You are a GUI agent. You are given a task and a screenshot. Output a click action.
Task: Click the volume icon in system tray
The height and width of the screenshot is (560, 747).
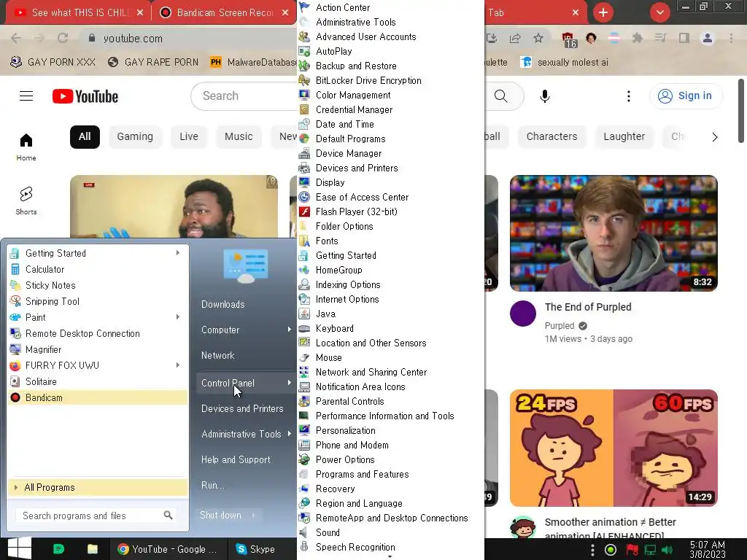click(x=667, y=550)
